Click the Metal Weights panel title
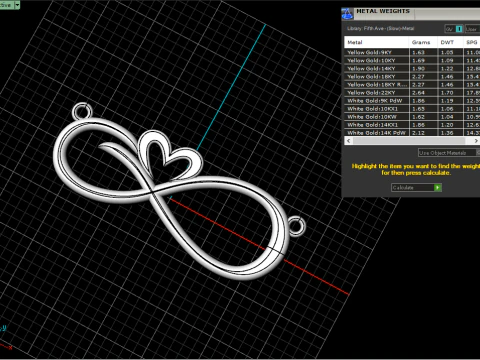This screenshot has width=480, height=360. (x=383, y=11)
